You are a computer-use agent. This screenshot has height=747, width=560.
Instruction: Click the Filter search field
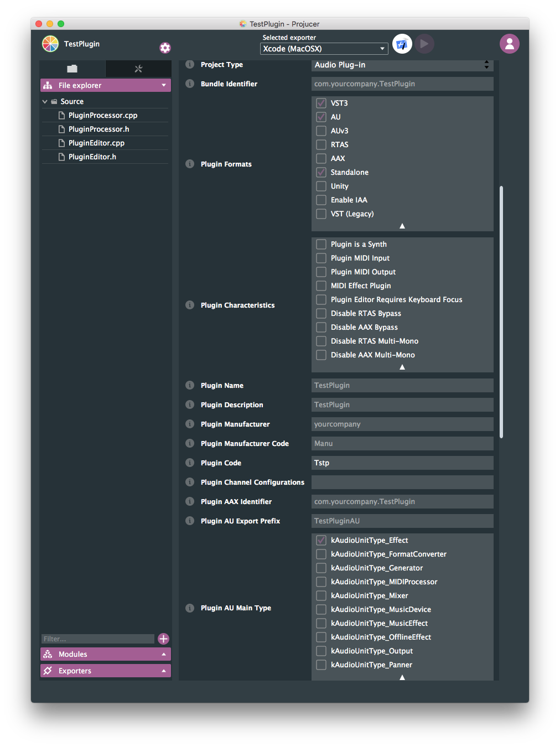[98, 639]
